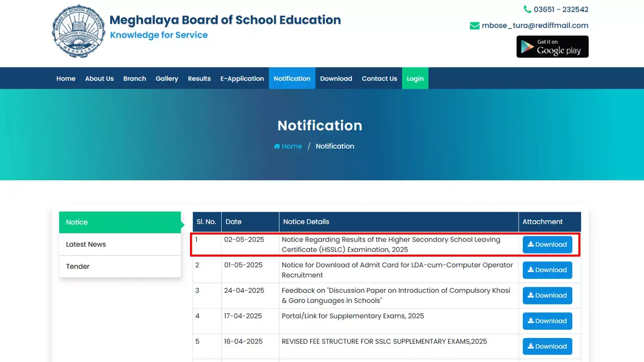Open the Results menu item

tap(199, 78)
